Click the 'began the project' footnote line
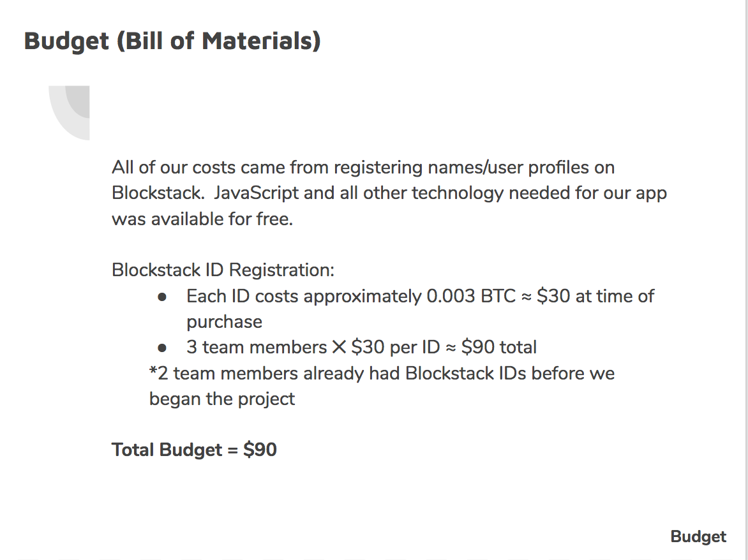Screen dimensions: 748x560 tap(222, 399)
